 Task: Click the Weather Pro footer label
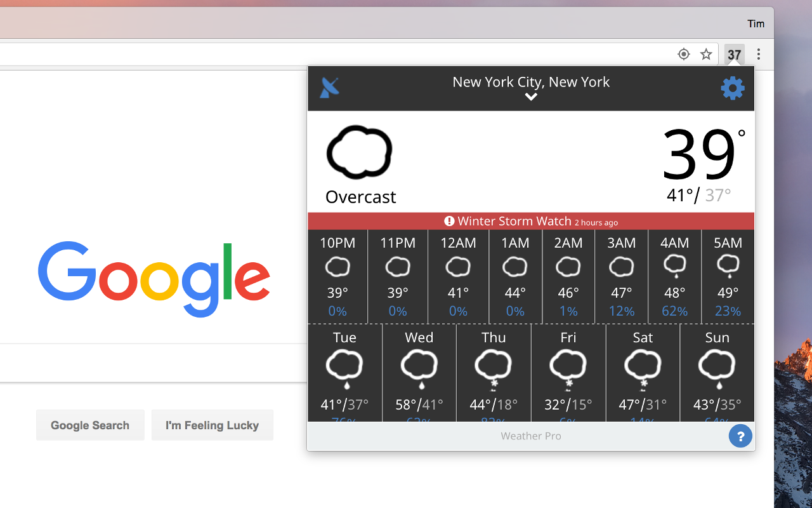(x=531, y=436)
